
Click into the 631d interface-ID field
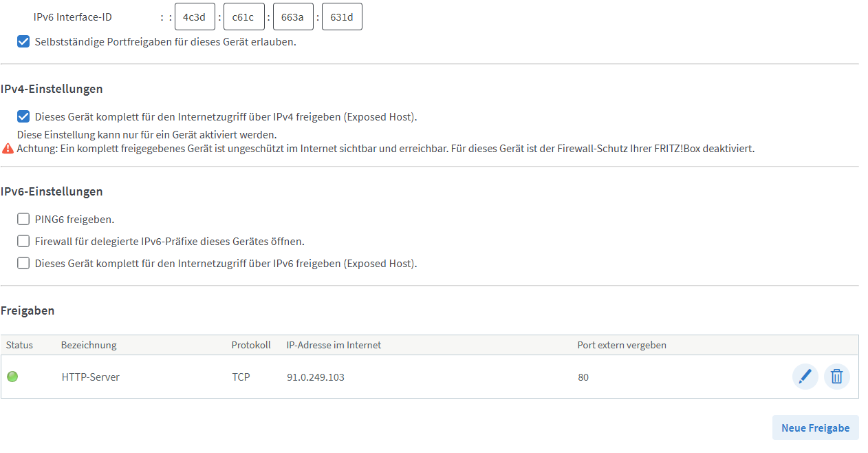click(x=342, y=17)
